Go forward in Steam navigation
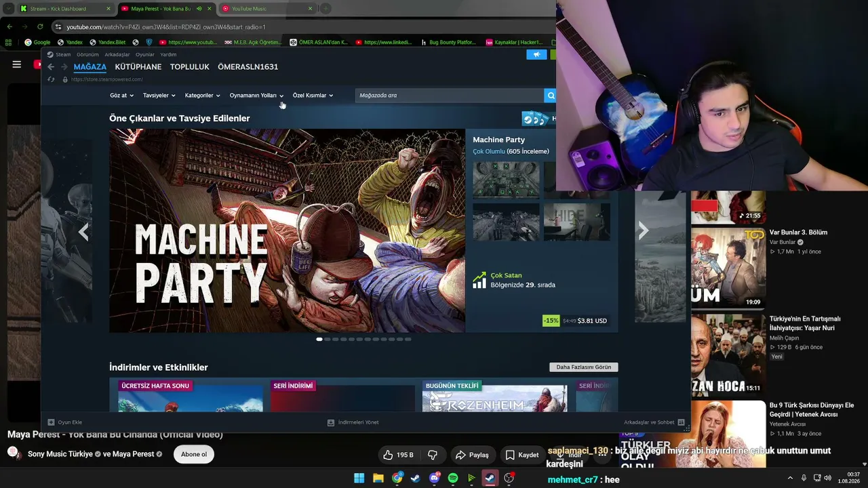The height and width of the screenshot is (488, 868). [x=64, y=67]
